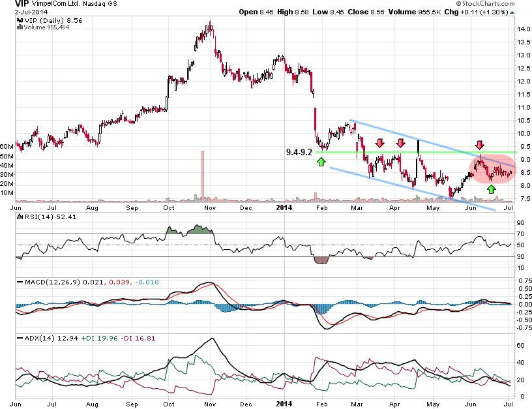This screenshot has width=532, height=409.
Task: Click the volume bars icon beside Volume 955,454
Action: [20, 27]
